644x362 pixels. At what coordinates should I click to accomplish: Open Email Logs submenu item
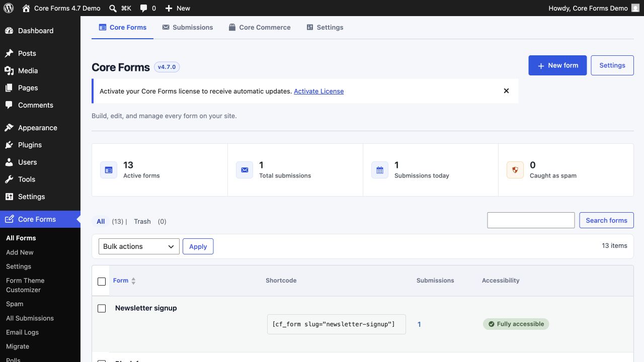pyautogui.click(x=22, y=332)
